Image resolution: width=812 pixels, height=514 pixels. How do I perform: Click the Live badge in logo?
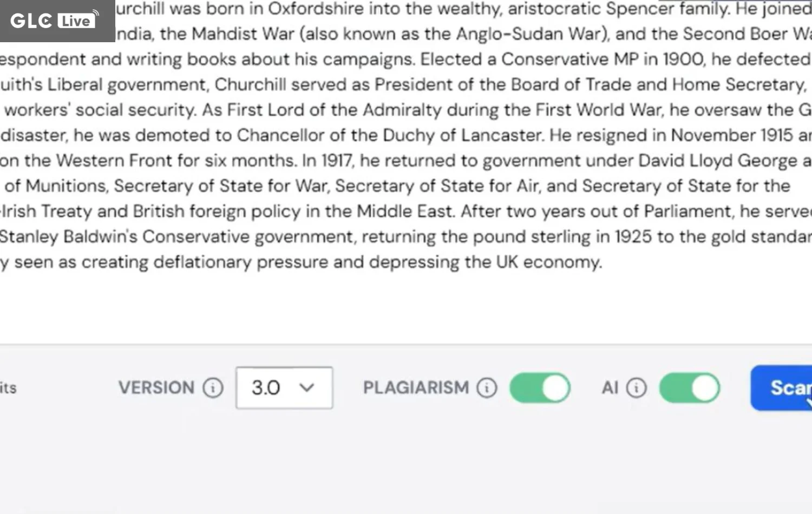point(76,21)
